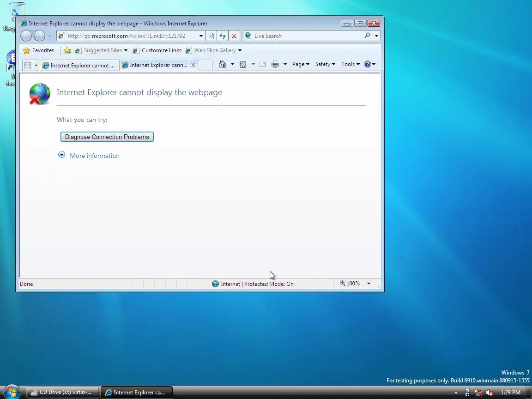Click the Forward navigation button
The image size is (532, 399).
39,36
